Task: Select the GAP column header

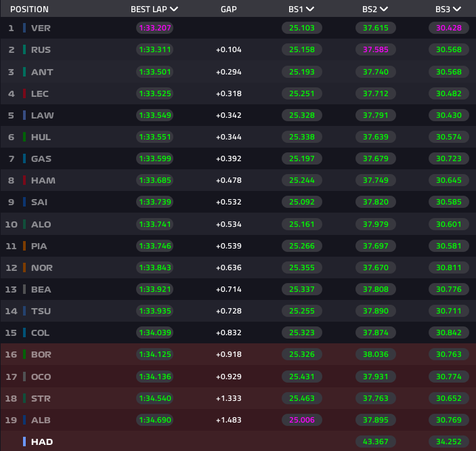Action: [229, 9]
